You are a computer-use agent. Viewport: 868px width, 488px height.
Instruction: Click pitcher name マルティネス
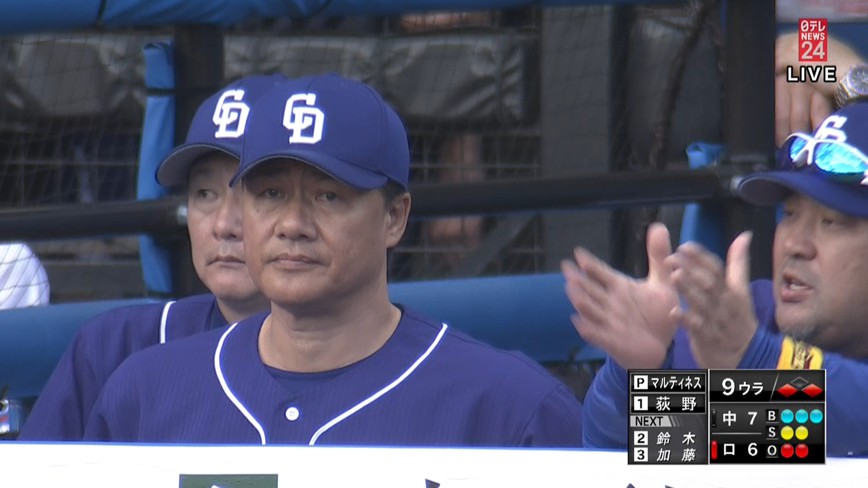pyautogui.click(x=676, y=383)
